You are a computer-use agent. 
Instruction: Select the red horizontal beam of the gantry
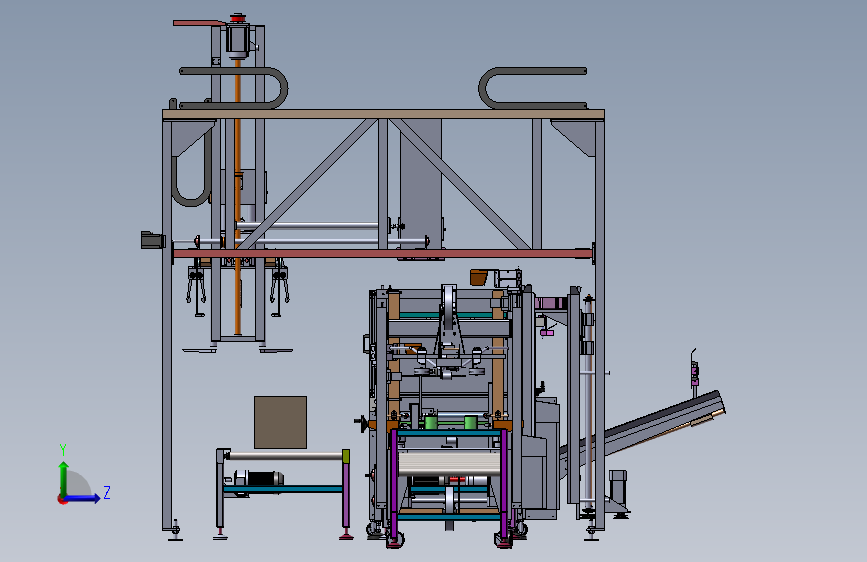[383, 254]
